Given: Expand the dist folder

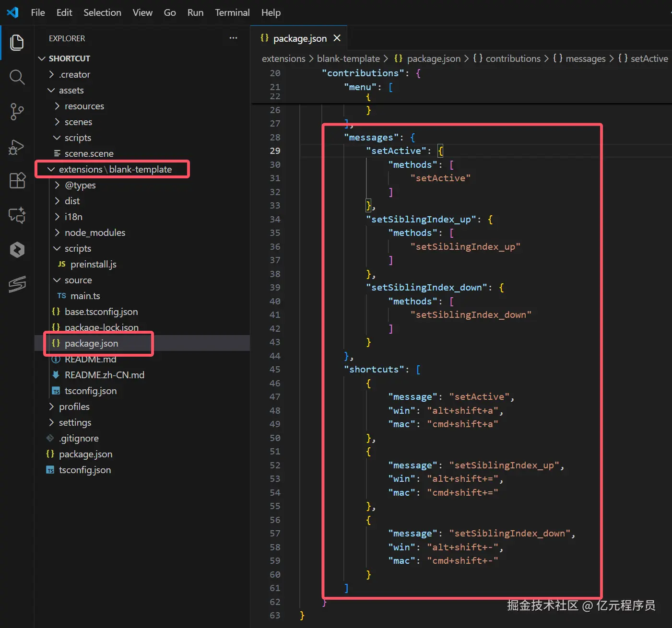Looking at the screenshot, I should pyautogui.click(x=142, y=201).
